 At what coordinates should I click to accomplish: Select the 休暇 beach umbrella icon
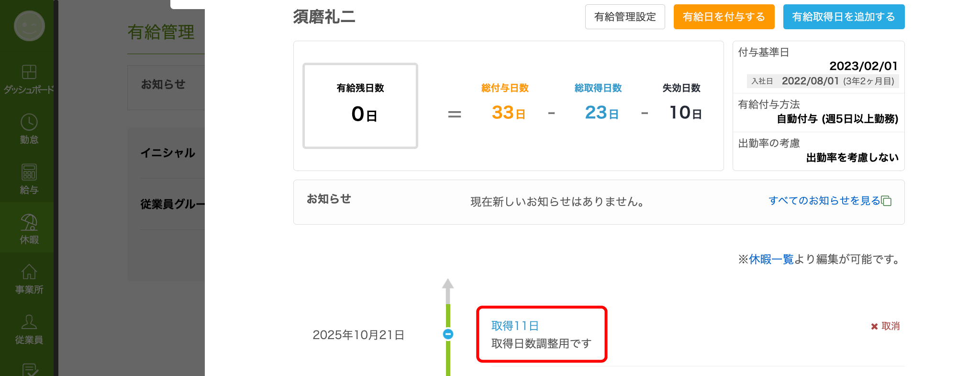29,223
